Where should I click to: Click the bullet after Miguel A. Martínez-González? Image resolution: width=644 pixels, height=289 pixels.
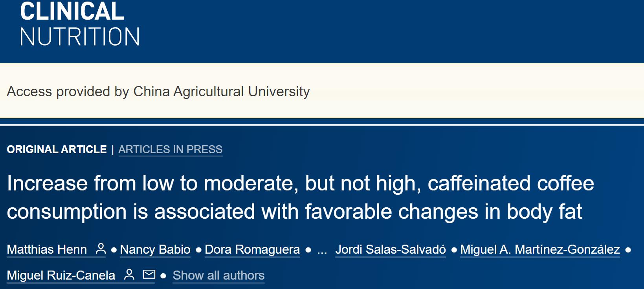point(628,250)
